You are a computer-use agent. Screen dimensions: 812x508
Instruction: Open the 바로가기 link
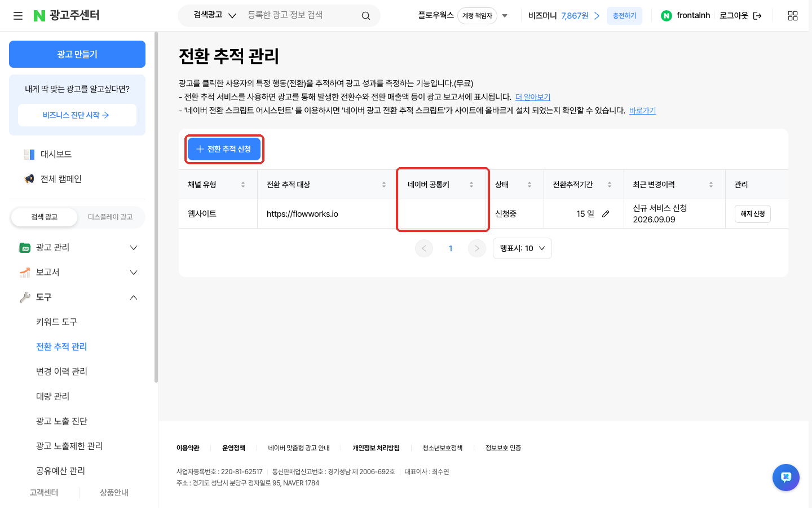tap(642, 111)
